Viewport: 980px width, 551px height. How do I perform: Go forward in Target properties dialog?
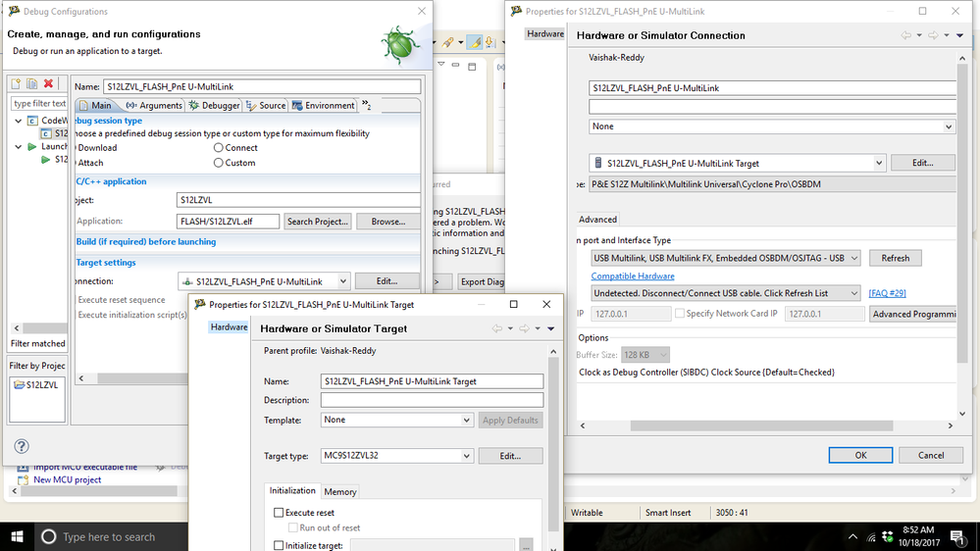[x=524, y=328]
